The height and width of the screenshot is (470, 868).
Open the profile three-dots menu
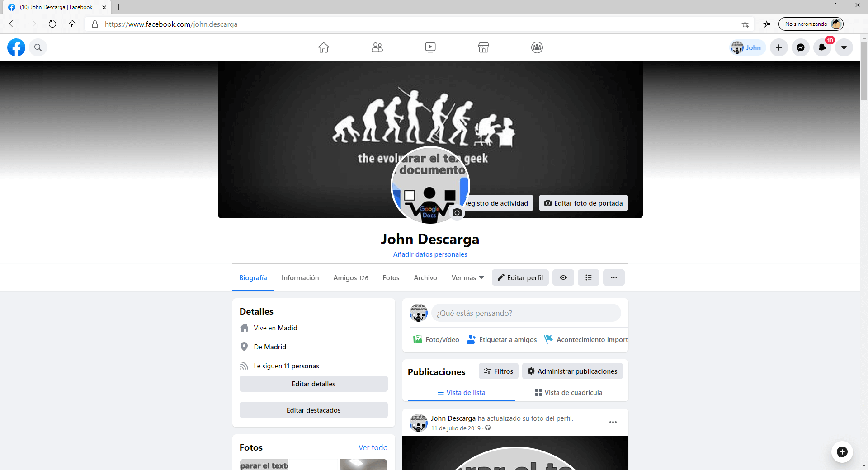point(614,277)
